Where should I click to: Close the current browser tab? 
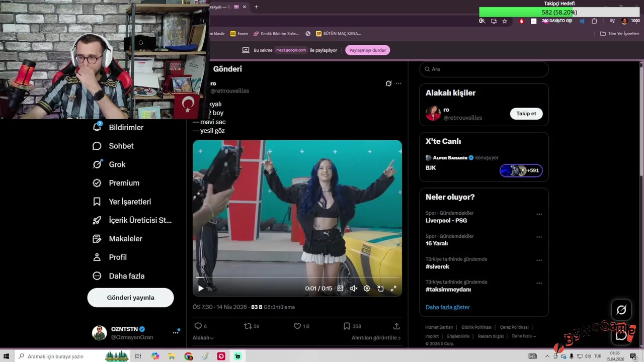245,7
